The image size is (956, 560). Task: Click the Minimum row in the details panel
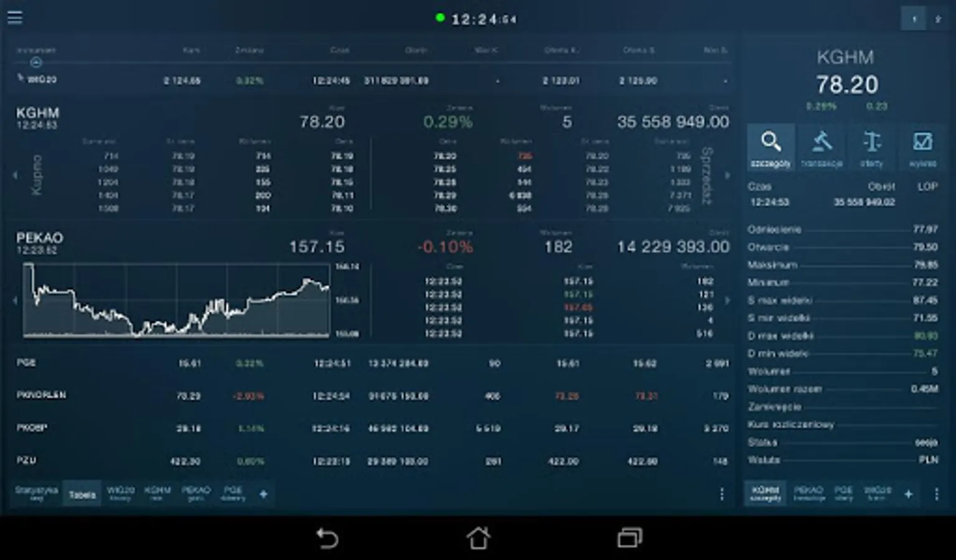pos(843,282)
